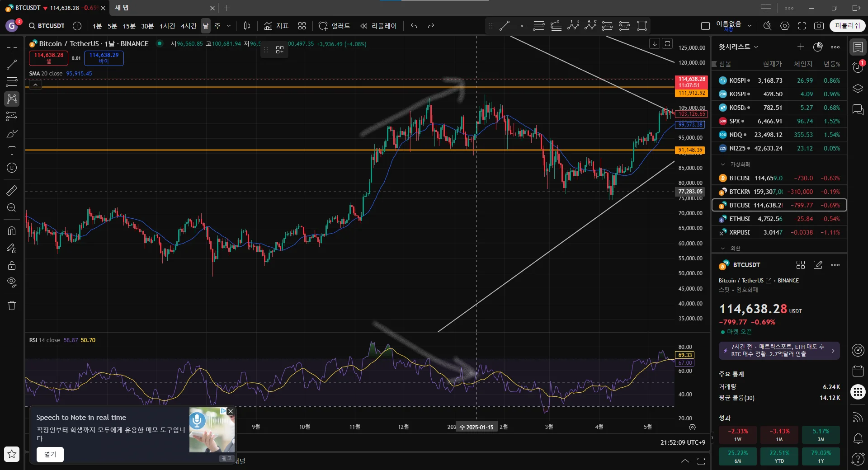
Task: Open quick search lightning icon
Action: (x=768, y=26)
